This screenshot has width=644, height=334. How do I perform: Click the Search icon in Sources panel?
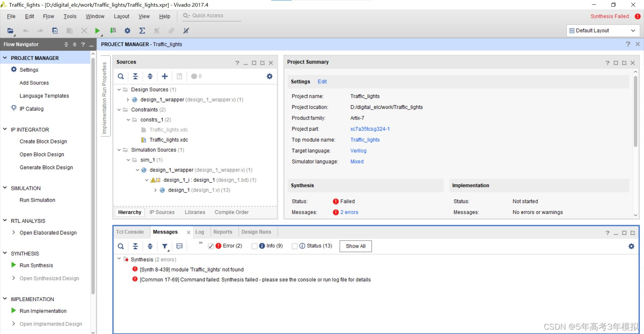pos(121,76)
